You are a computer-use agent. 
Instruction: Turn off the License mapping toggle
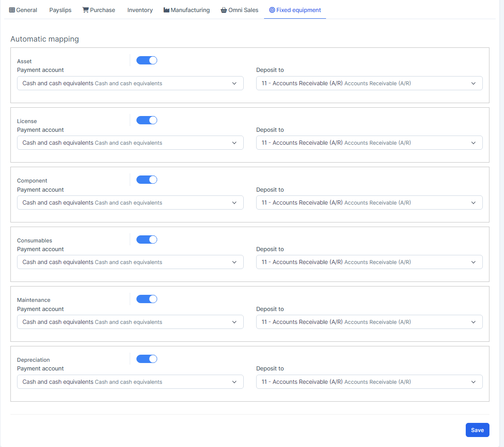147,120
